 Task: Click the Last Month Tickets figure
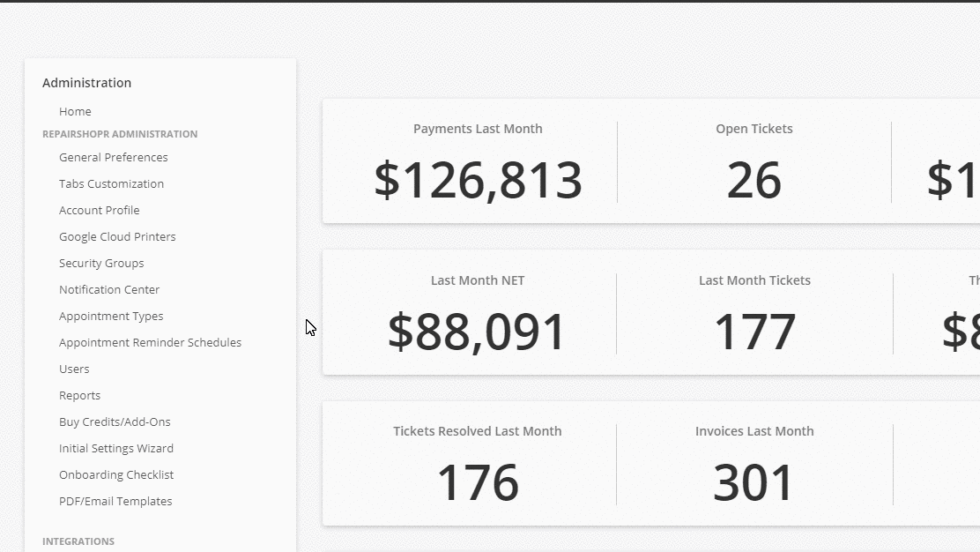click(x=754, y=331)
